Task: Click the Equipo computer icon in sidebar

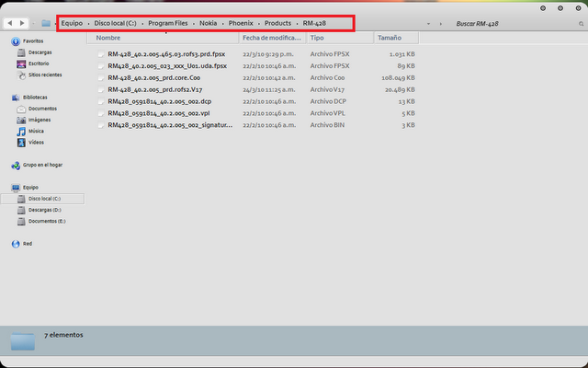Action: click(16, 188)
